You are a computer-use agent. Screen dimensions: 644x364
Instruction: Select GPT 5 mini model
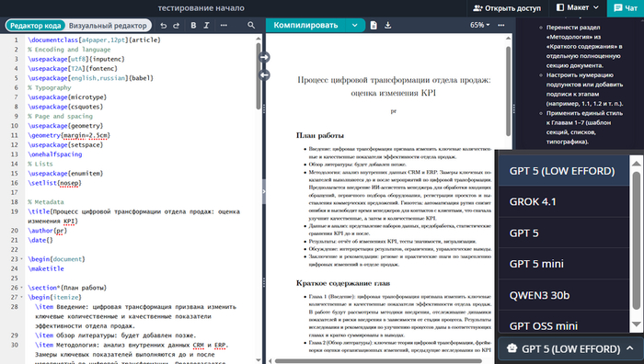pos(563,264)
